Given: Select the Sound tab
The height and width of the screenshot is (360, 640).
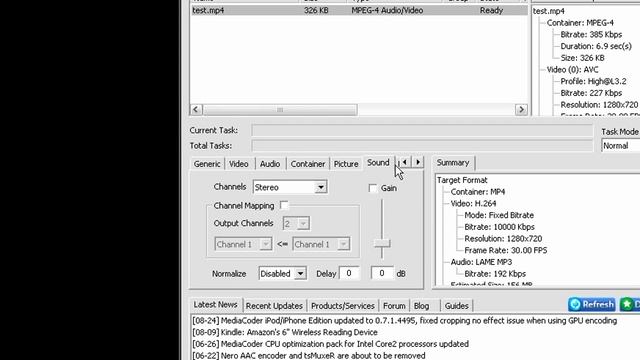Looking at the screenshot, I should pyautogui.click(x=378, y=162).
